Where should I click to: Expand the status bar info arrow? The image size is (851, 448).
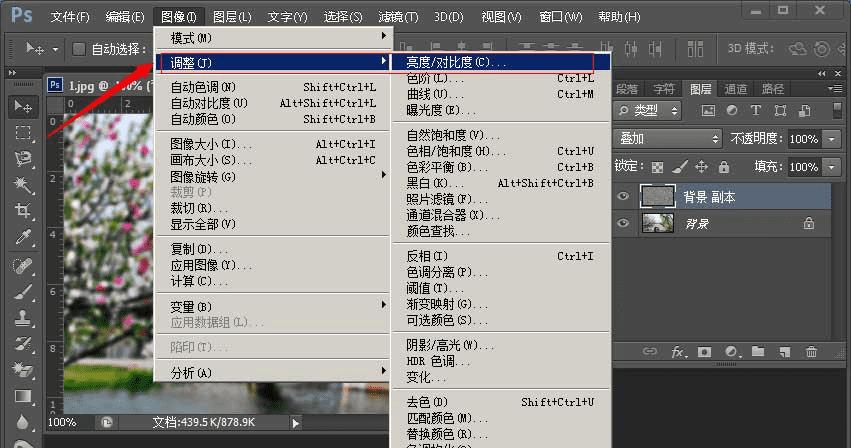tap(295, 422)
